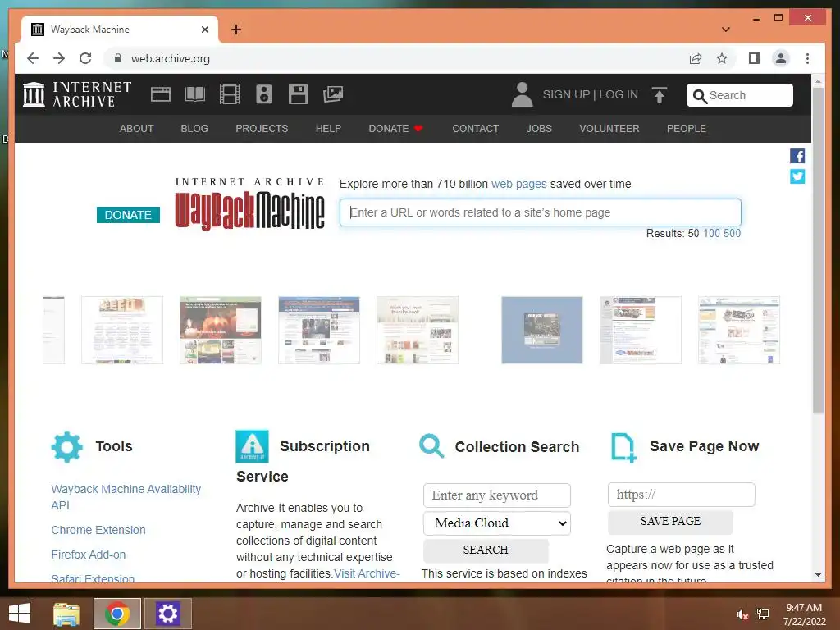Click the share this page icon
This screenshot has height=630, width=840.
(x=696, y=58)
